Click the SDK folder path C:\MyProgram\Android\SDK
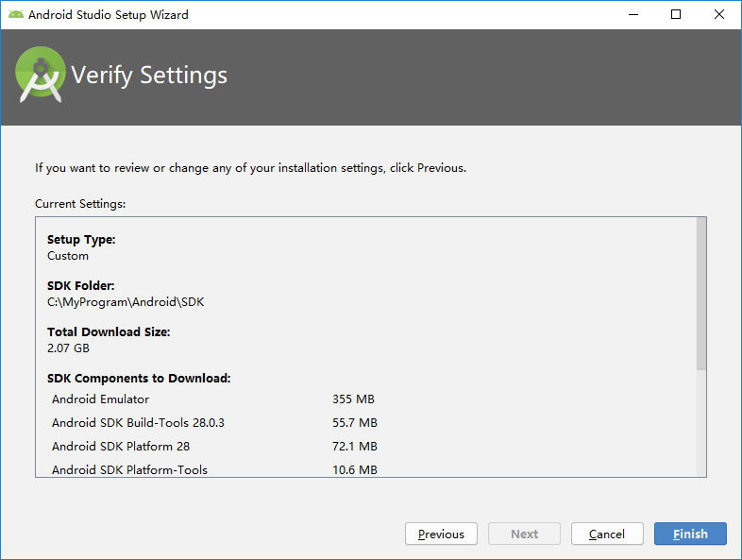 coord(126,302)
